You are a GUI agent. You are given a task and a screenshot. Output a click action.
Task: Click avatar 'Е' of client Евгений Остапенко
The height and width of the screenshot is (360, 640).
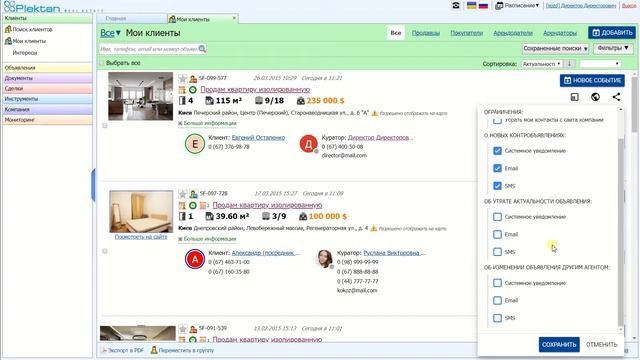(x=195, y=144)
